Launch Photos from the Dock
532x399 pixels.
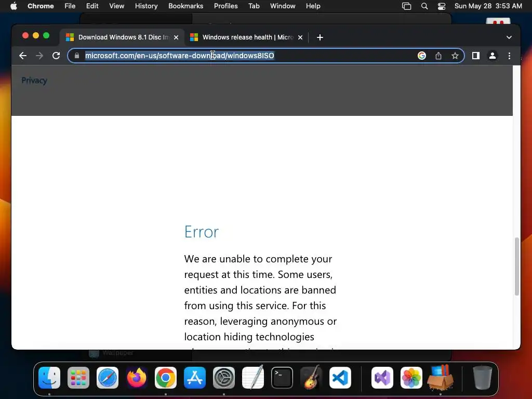[x=411, y=378]
